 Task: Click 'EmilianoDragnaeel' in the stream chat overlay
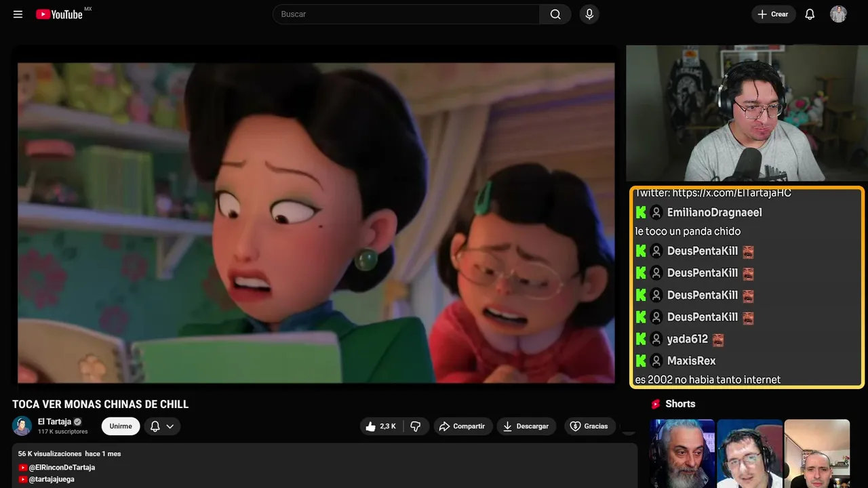715,213
